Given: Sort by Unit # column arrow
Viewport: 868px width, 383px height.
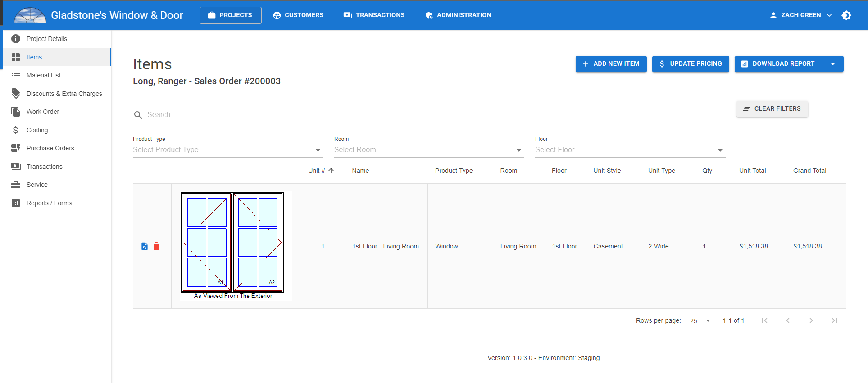Looking at the screenshot, I should (331, 171).
